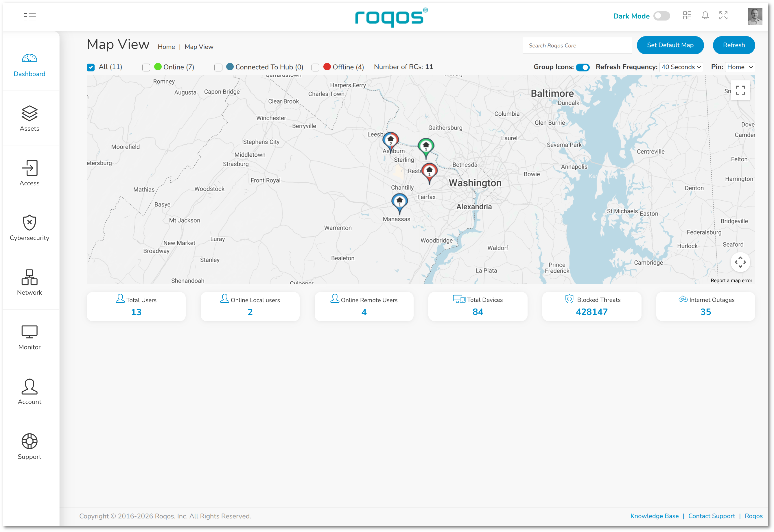Open the Assets layers icon
The height and width of the screenshot is (532, 774).
29,113
